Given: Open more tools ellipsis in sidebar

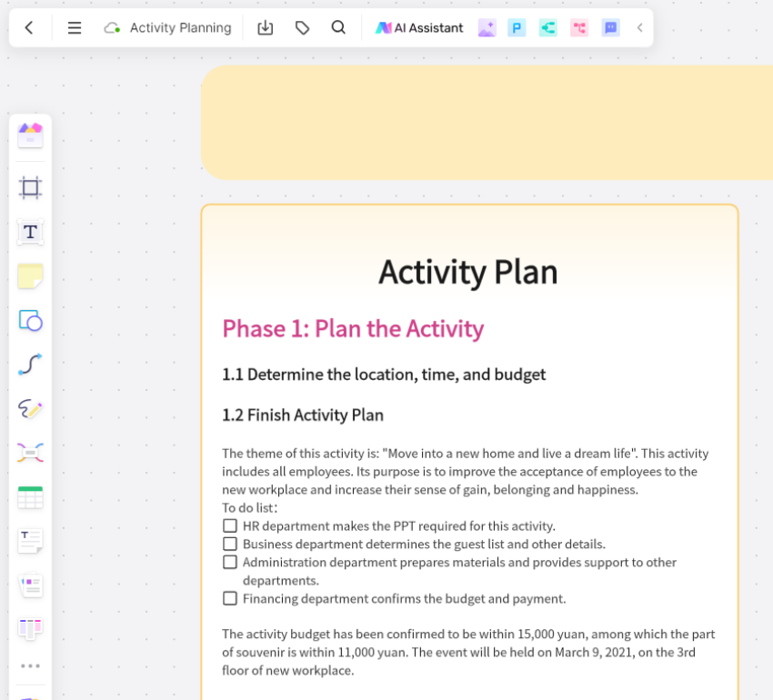Looking at the screenshot, I should tap(31, 666).
